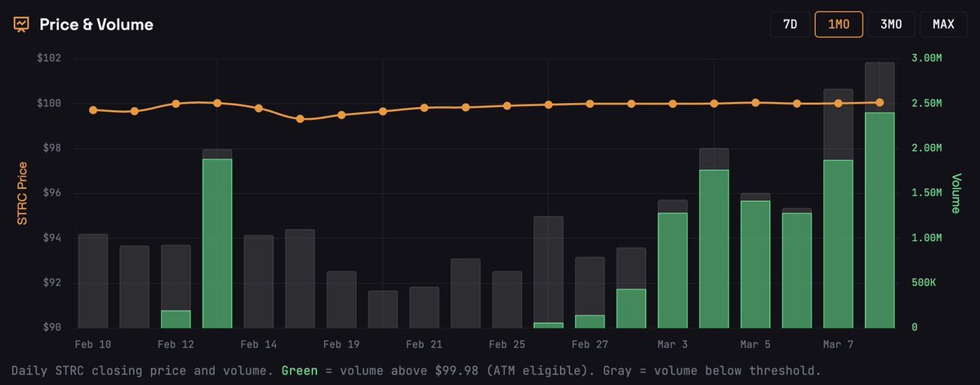This screenshot has height=385, width=980.
Task: Click the gray volume bar above Feb 14
Action: [x=259, y=281]
